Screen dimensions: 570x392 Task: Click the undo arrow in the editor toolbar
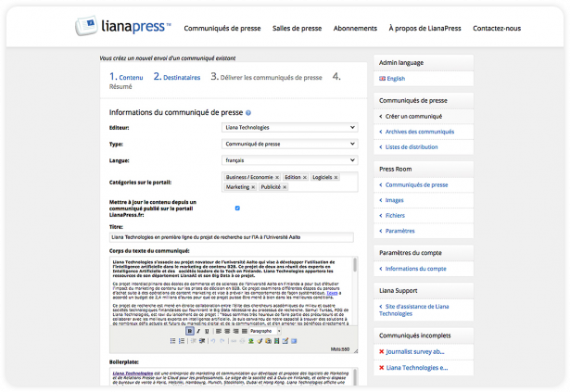[x=213, y=341]
